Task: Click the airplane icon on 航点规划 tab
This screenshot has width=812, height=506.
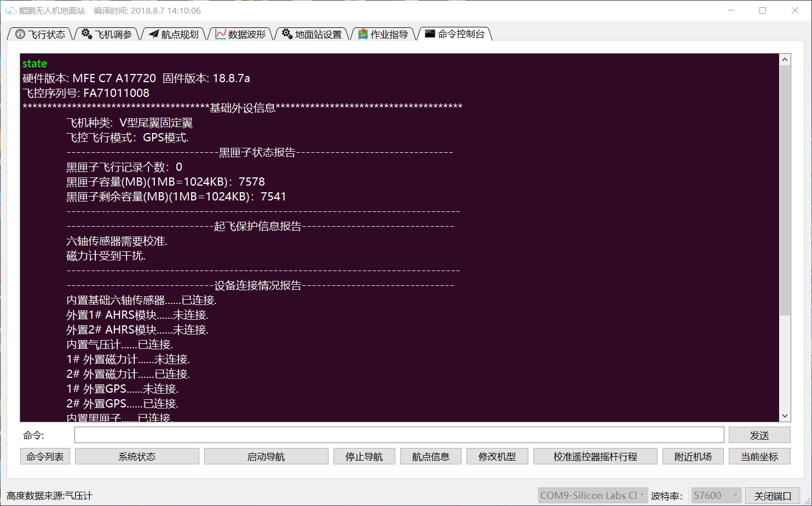Action: click(x=153, y=34)
